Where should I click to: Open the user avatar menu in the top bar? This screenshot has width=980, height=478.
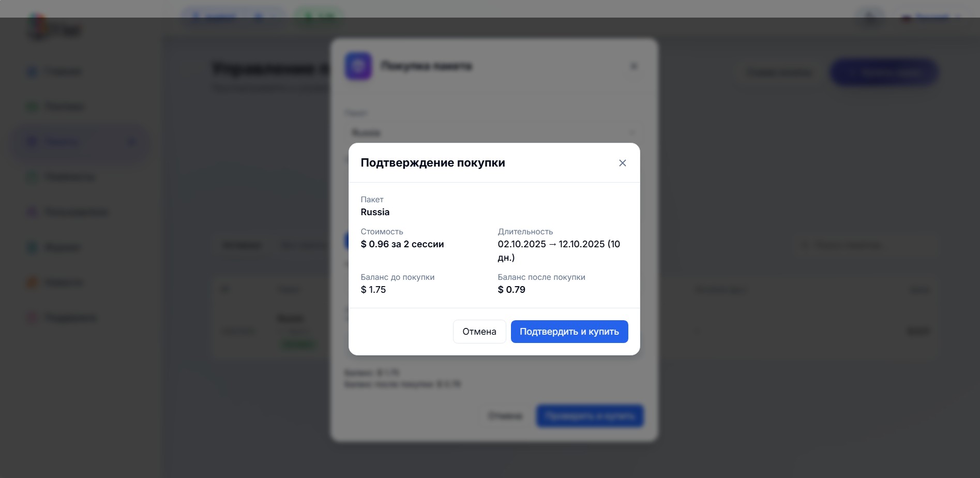click(x=869, y=17)
